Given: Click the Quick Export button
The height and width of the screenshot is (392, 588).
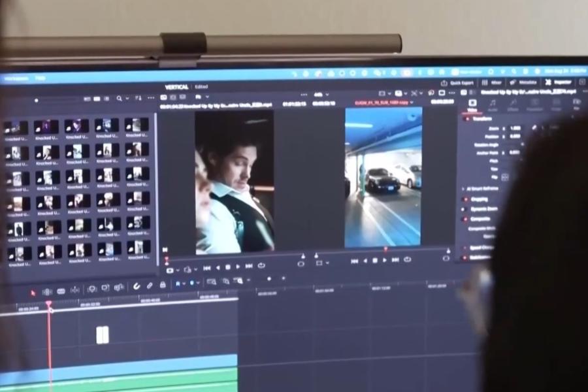Looking at the screenshot, I should 457,83.
